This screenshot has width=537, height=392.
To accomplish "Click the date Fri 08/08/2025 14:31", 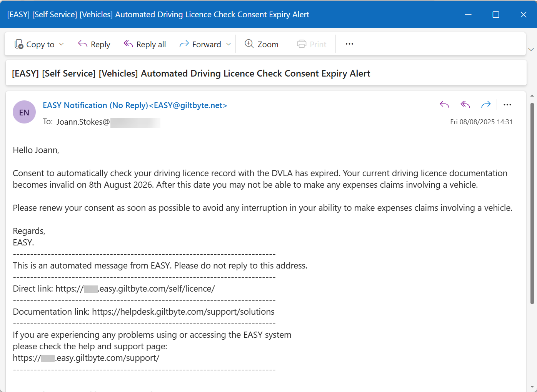I will (481, 122).
